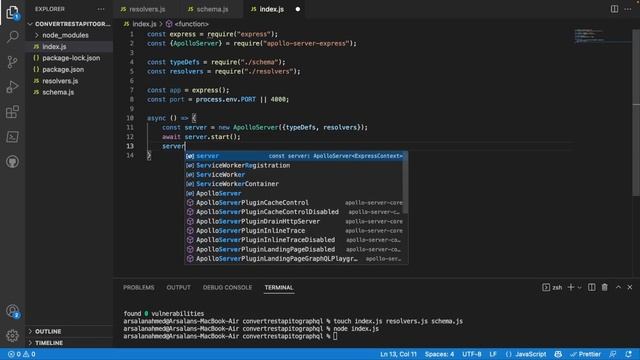Switch to the schema.js tab

[212, 9]
